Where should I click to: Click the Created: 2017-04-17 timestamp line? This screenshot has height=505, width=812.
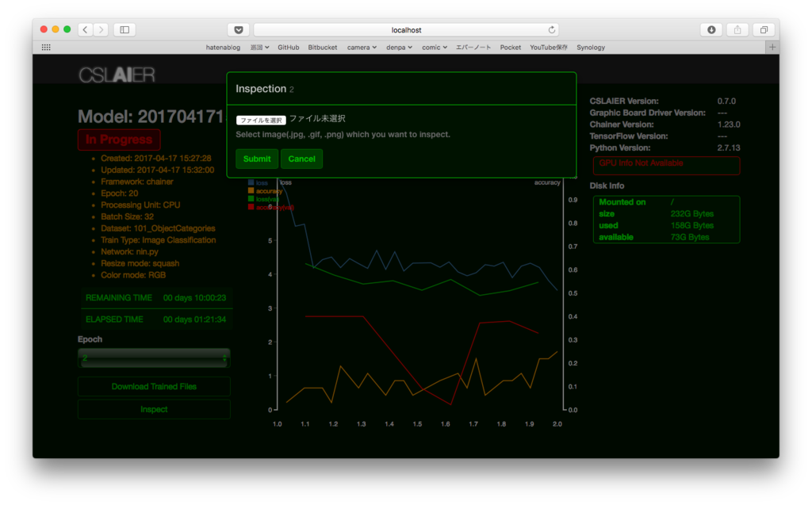point(156,159)
